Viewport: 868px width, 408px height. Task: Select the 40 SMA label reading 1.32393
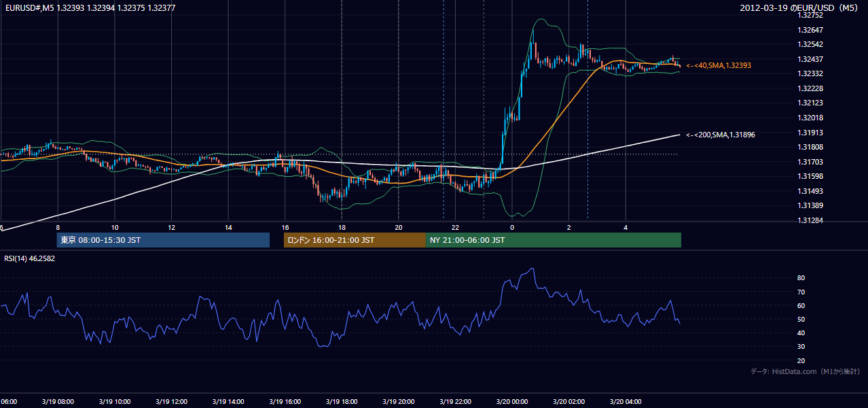pos(719,65)
